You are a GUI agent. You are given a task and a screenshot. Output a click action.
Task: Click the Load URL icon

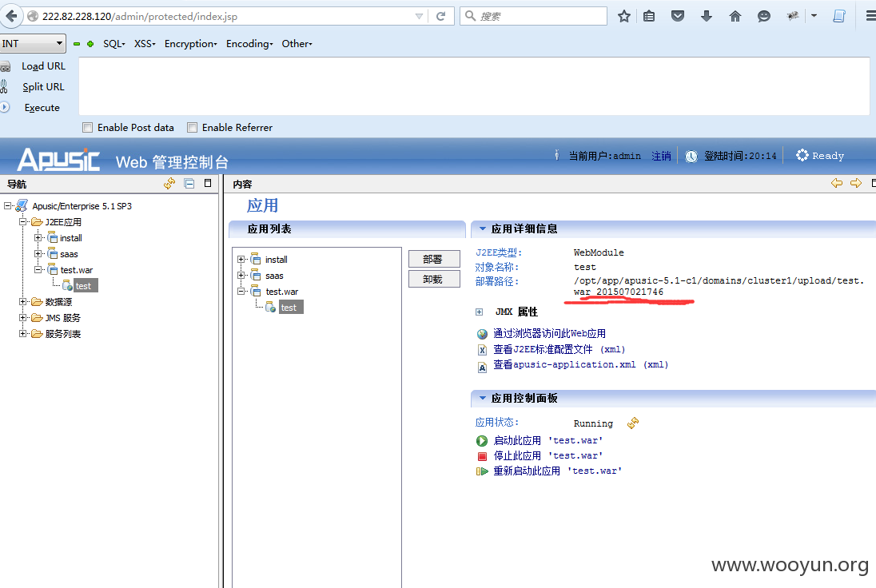coord(5,67)
